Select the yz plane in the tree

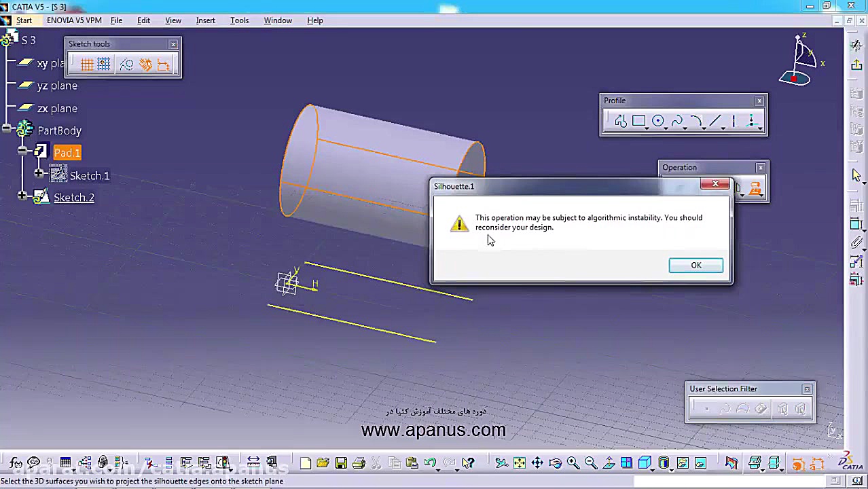(57, 86)
